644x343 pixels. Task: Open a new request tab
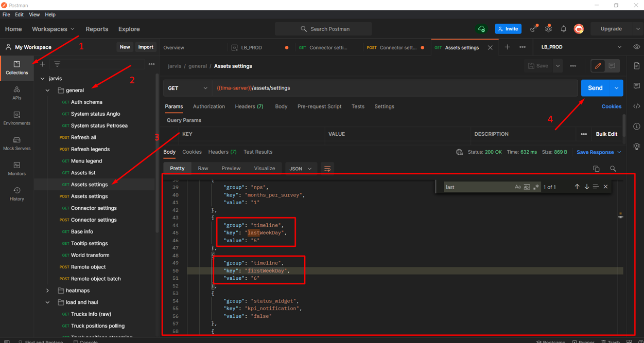(507, 47)
